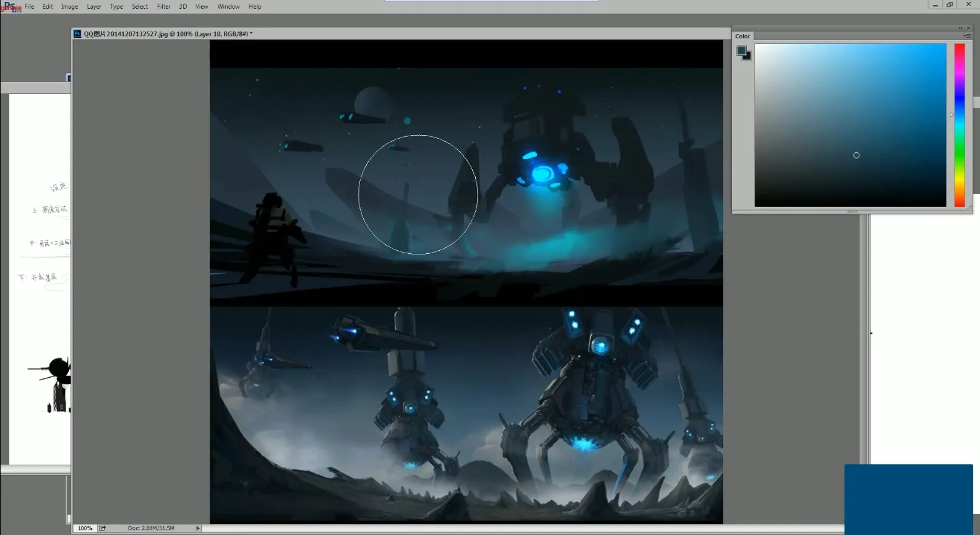Click the sketch document window behind on left
This screenshot has width=980, height=535.
pos(36,279)
